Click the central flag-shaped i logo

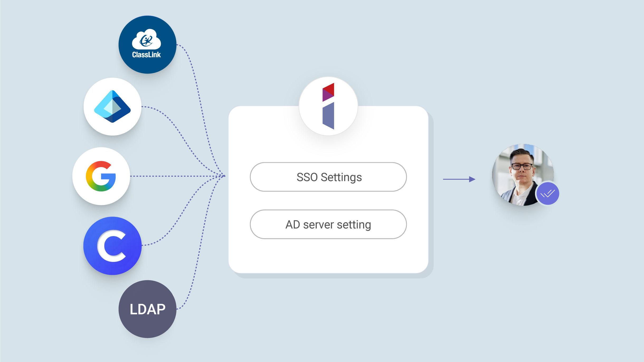(328, 106)
